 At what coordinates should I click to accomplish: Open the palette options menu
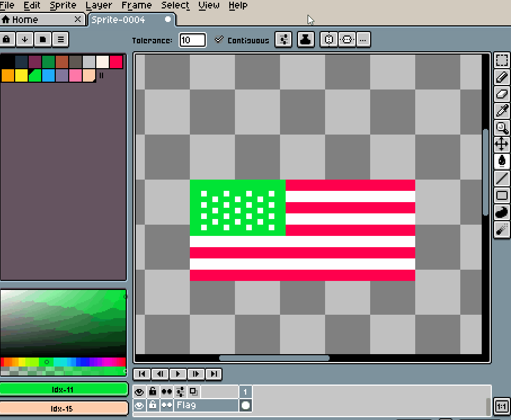pyautogui.click(x=61, y=39)
